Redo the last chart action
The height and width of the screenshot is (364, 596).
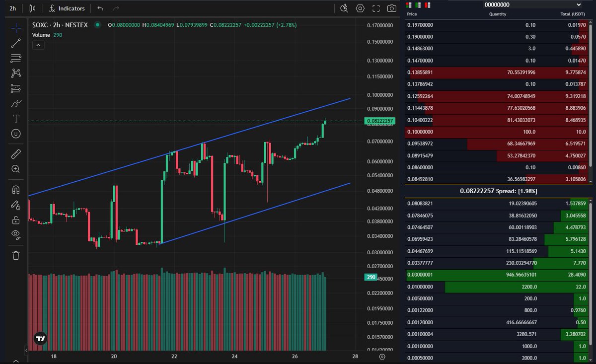coord(116,8)
